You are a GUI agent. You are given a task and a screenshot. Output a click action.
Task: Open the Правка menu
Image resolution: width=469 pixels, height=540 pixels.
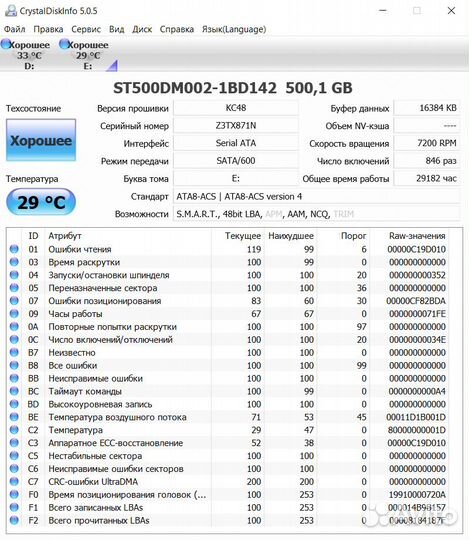[x=48, y=29]
